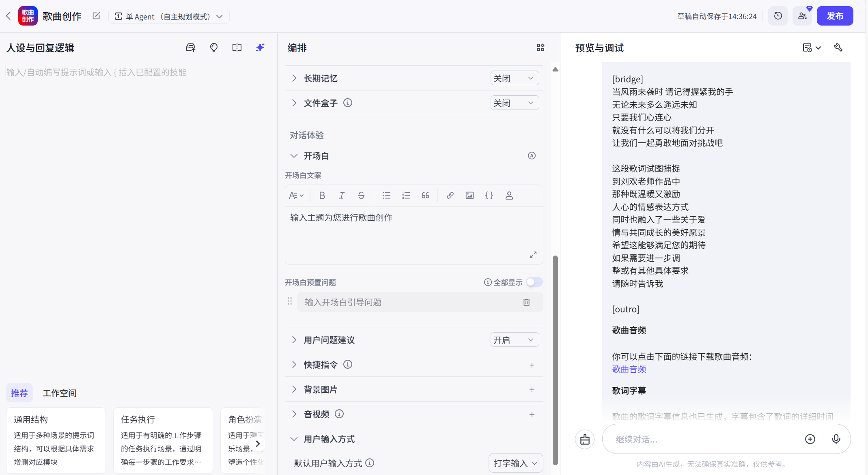Image resolution: width=868 pixels, height=475 pixels.
Task: Toggle strikethrough formatting in editor
Action: 361,196
